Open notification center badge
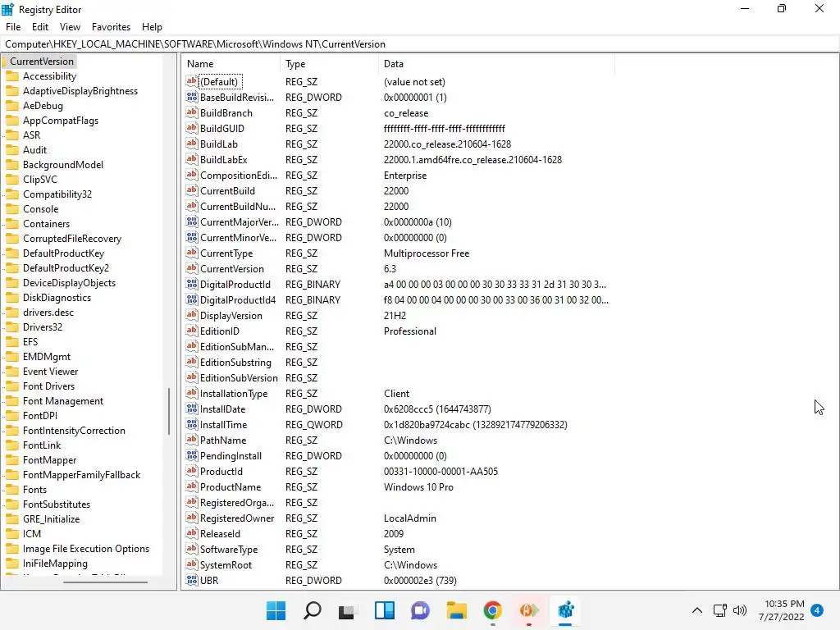 (817, 610)
